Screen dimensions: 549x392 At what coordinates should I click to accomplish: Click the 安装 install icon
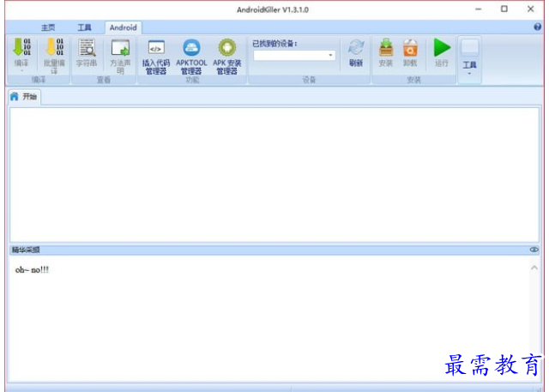pyautogui.click(x=386, y=48)
